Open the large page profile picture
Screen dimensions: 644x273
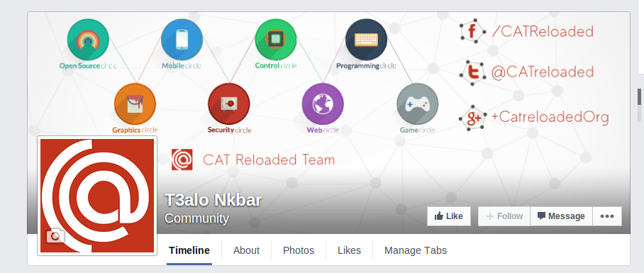[97, 196]
